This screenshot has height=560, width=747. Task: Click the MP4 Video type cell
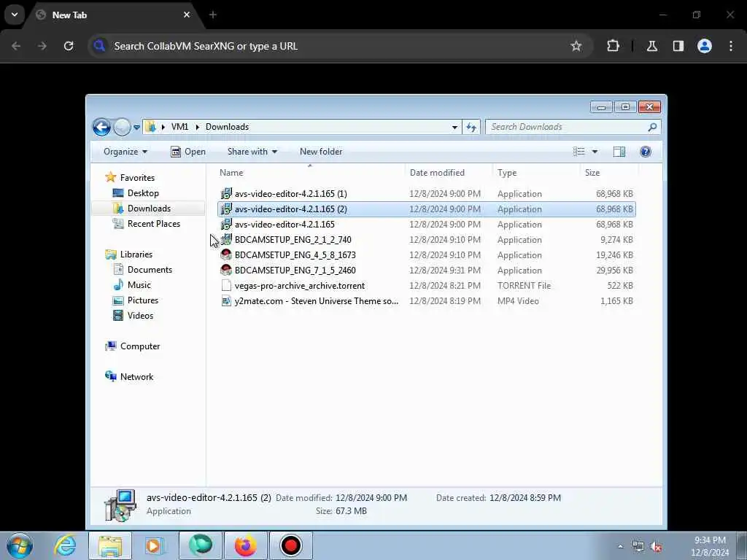click(x=518, y=301)
